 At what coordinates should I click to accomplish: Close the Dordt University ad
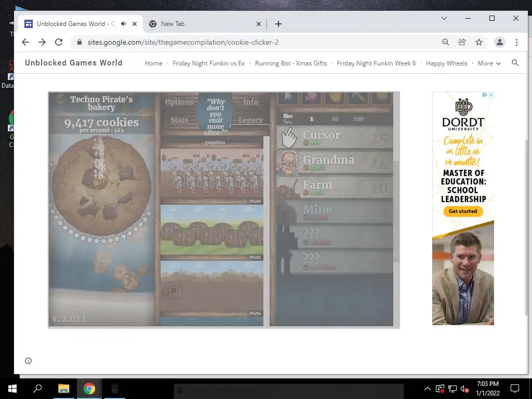(x=491, y=95)
